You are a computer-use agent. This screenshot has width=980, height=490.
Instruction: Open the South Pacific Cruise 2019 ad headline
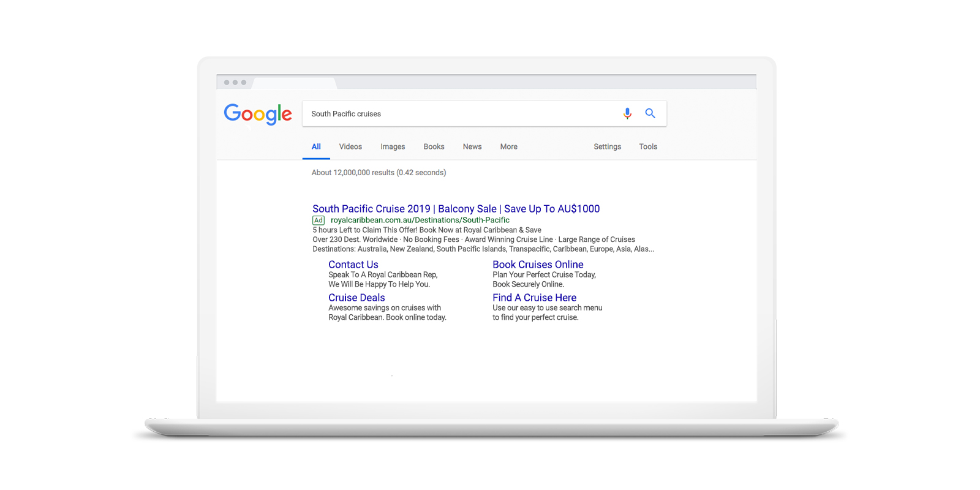[x=456, y=209]
